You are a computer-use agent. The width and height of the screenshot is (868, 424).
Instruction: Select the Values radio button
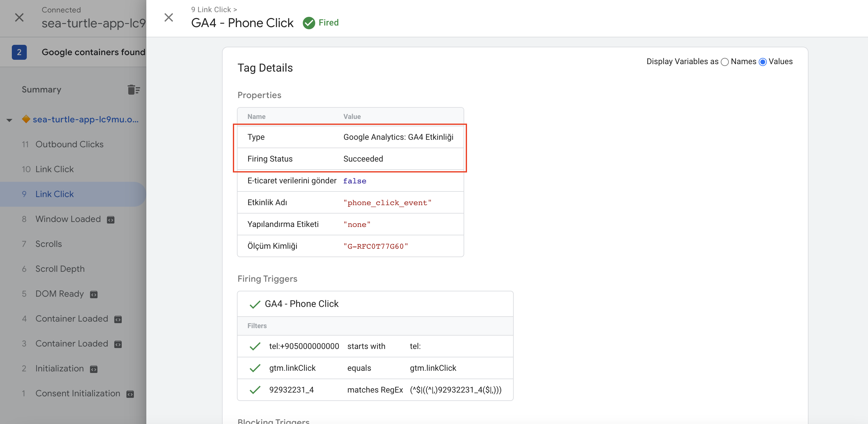click(763, 62)
